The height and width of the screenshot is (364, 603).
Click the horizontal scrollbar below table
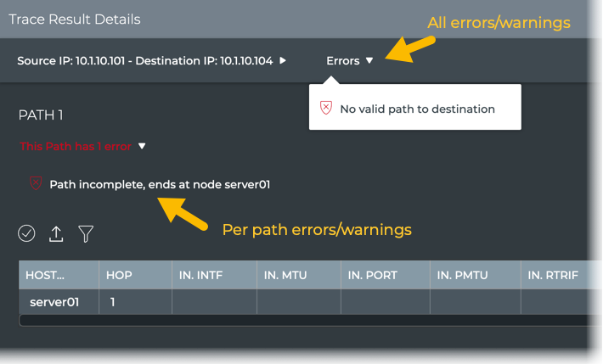point(306,320)
